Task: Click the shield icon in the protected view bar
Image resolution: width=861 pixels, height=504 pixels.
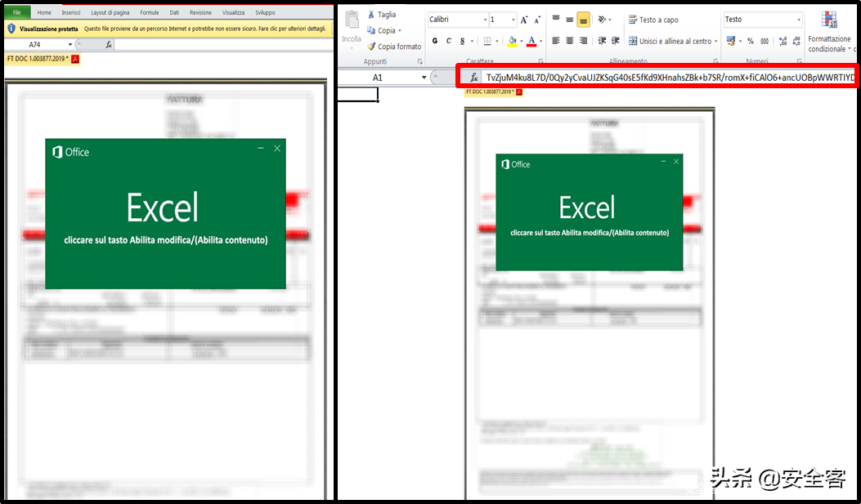Action: coord(11,29)
